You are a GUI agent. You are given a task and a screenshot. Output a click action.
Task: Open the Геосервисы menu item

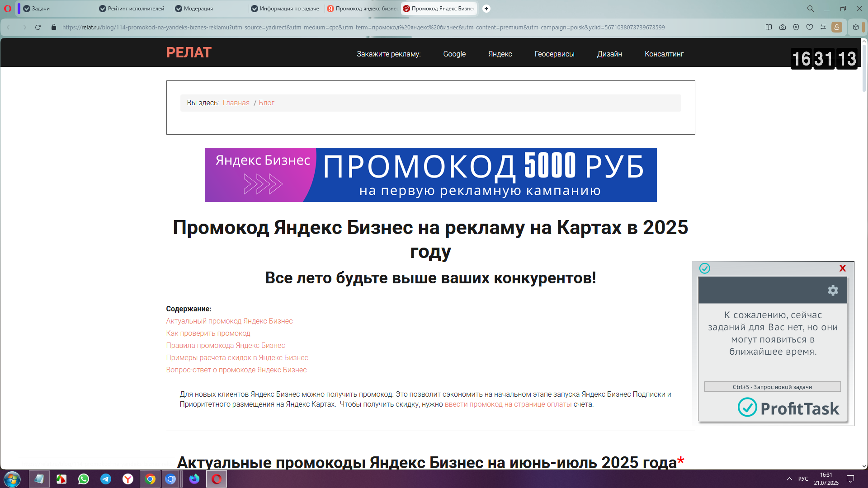tap(554, 54)
